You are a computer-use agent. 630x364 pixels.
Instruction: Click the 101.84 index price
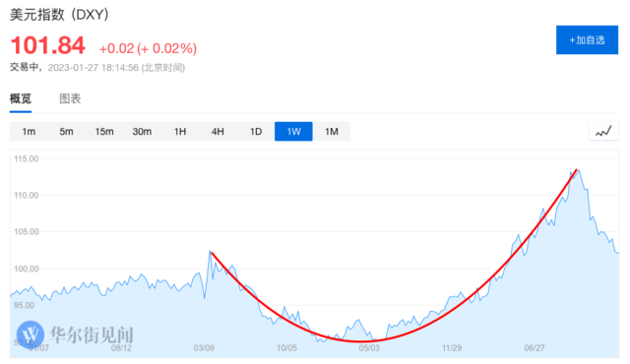(48, 45)
